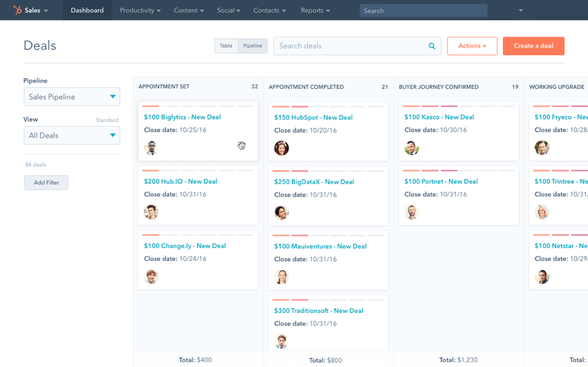Click inside the top navigation search field
This screenshot has width=588, height=367.
(423, 10)
